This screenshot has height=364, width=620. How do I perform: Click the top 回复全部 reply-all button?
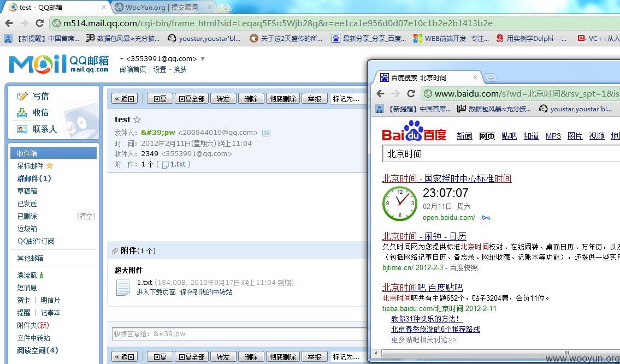click(192, 99)
